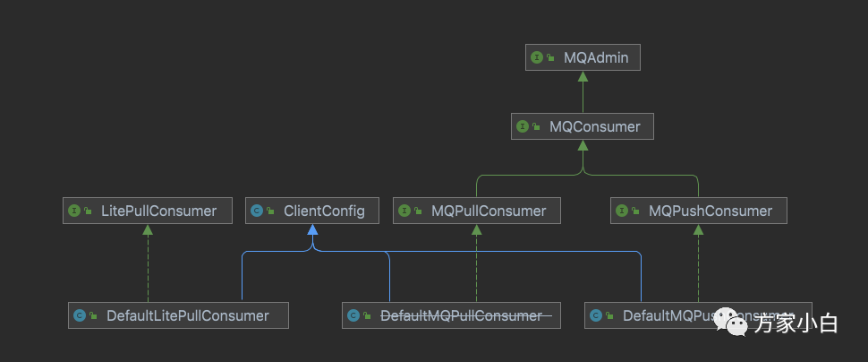Click the green interface icon of MQConsumer
868x362 pixels.
[x=522, y=126]
